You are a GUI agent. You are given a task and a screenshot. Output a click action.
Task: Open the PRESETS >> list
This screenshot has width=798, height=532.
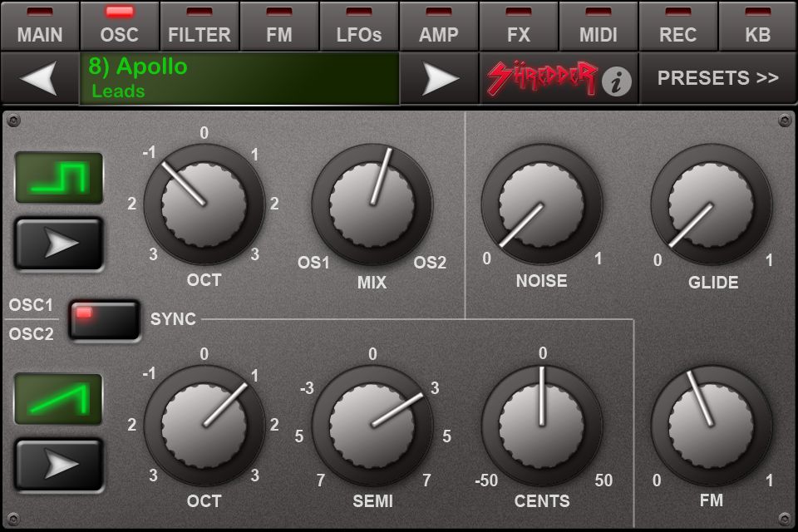pyautogui.click(x=717, y=78)
